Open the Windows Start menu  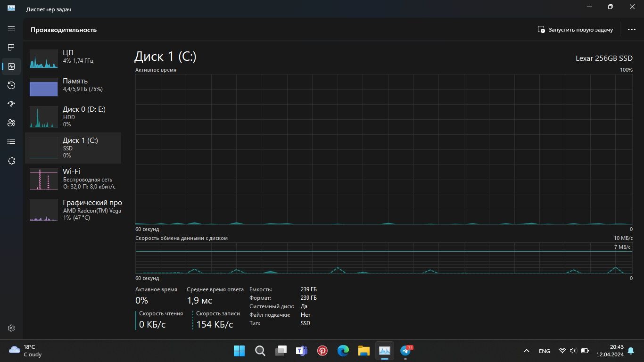(239, 351)
